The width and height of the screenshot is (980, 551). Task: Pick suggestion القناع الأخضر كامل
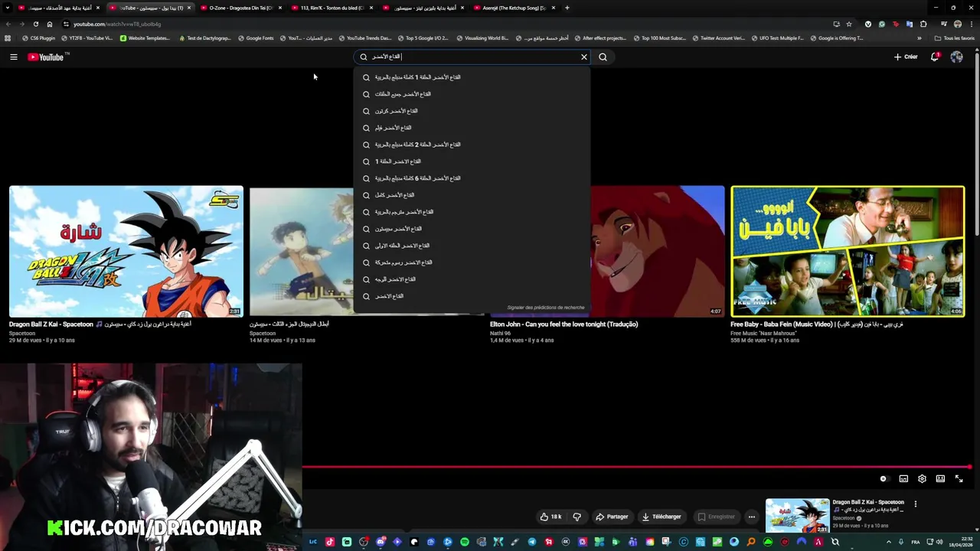(472, 195)
